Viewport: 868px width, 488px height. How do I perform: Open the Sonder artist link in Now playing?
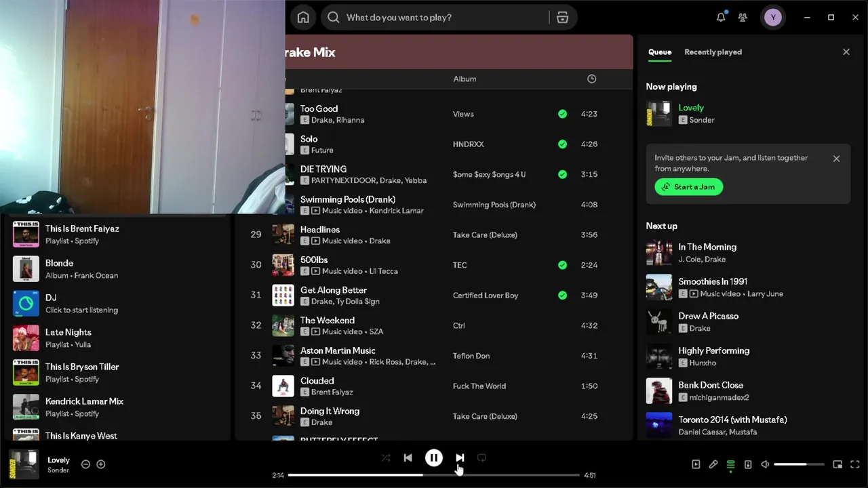(702, 120)
